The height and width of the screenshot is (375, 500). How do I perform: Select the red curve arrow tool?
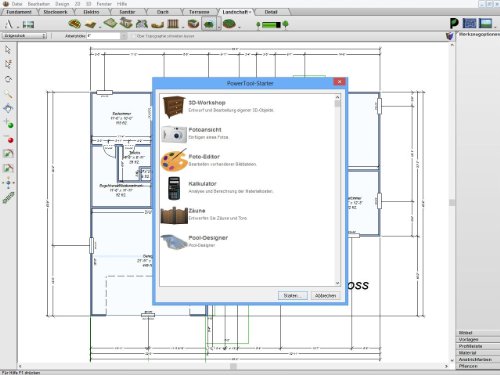8,168
